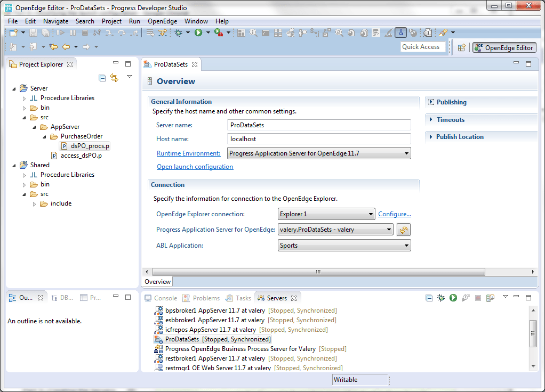Select Progress OpenEdge Business Process Server entry

[250, 349]
